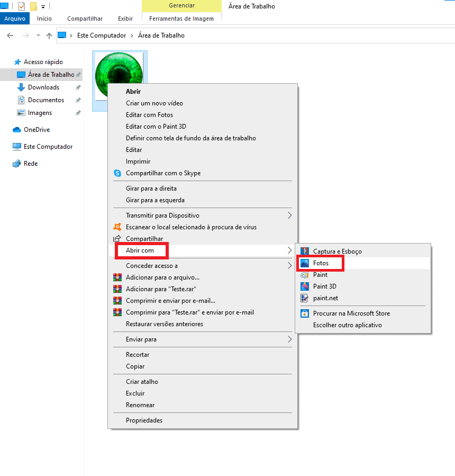Viewport: 455px width, 476px height.
Task: Unpin Imagens from Acesso rápido
Action: pos(77,112)
